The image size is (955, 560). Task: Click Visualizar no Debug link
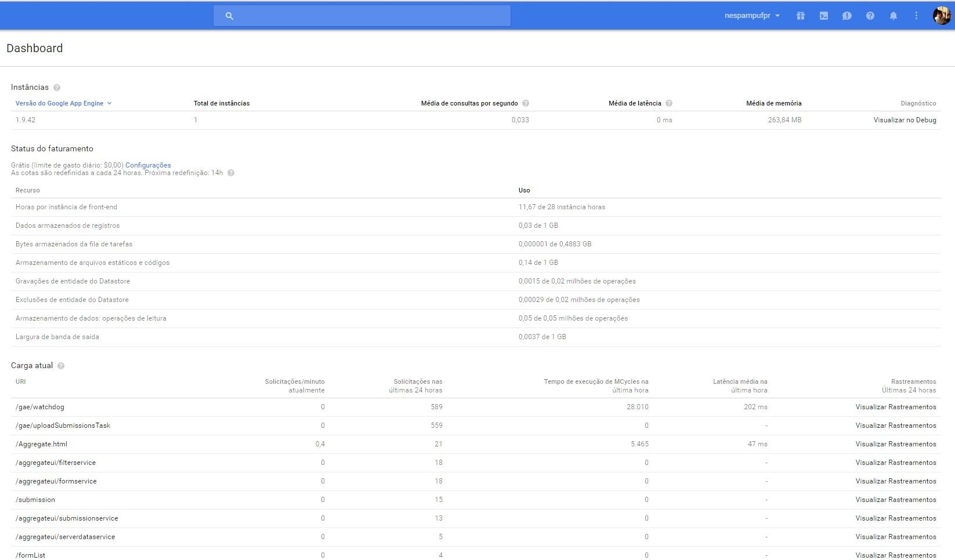pos(905,120)
